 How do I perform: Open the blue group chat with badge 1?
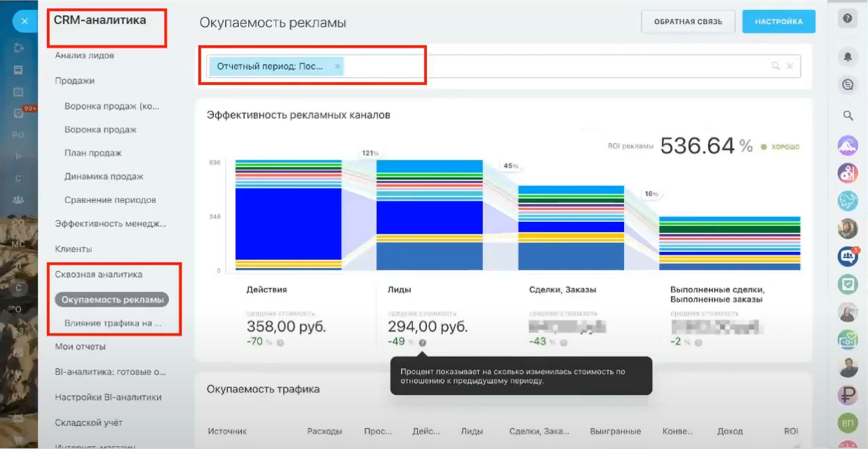848,256
